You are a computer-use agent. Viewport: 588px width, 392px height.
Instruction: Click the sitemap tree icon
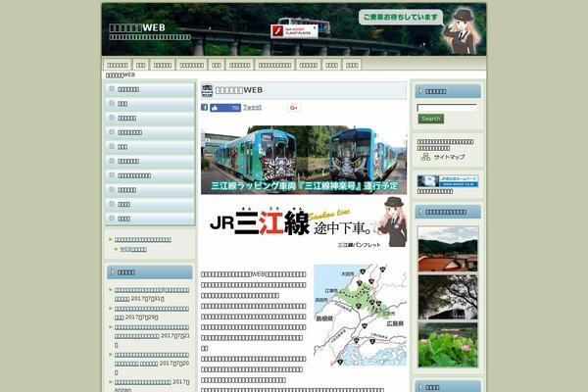[425, 157]
